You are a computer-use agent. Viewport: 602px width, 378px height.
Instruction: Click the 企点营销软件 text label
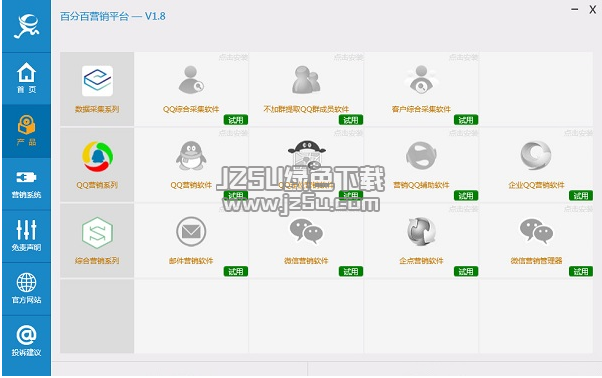[x=421, y=261]
